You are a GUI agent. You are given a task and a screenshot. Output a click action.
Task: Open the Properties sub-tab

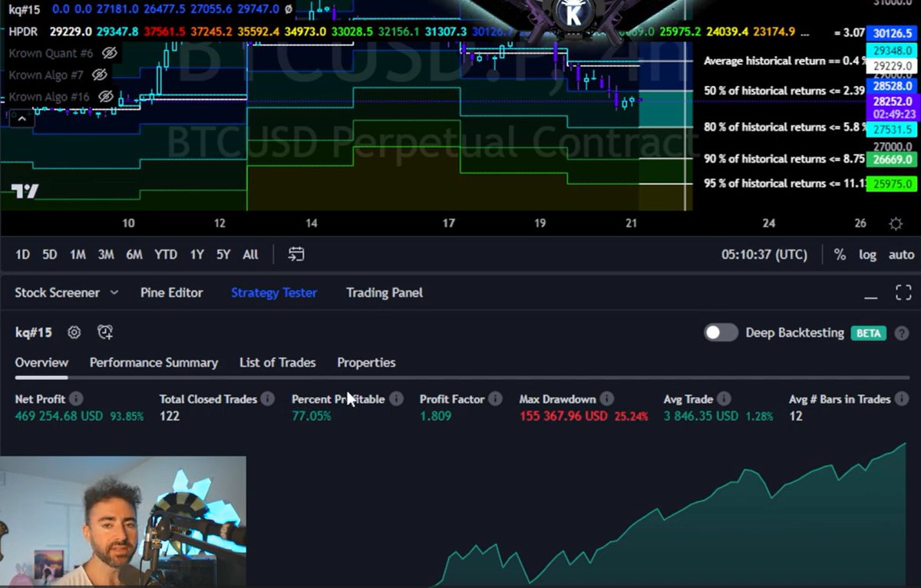(x=366, y=362)
